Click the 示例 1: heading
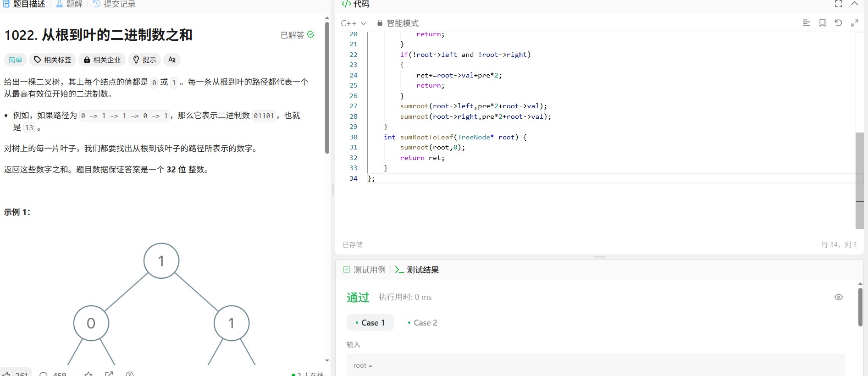The width and height of the screenshot is (868, 376). (17, 212)
